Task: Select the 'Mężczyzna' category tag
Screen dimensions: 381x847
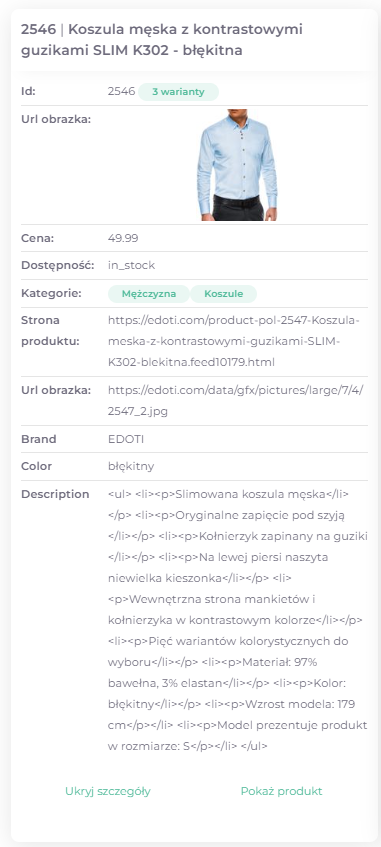Action: point(149,294)
